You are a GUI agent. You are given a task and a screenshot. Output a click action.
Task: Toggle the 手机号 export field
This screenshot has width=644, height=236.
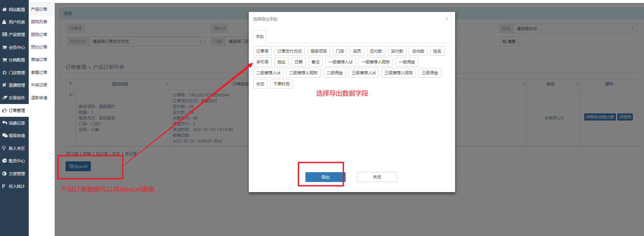(x=262, y=62)
